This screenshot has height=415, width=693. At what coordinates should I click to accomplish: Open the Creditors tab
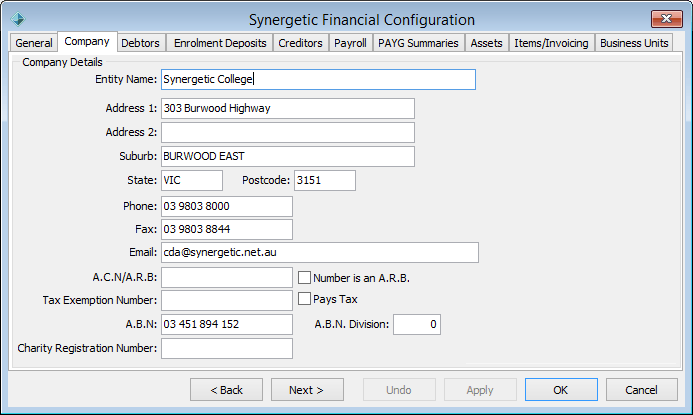[x=301, y=43]
